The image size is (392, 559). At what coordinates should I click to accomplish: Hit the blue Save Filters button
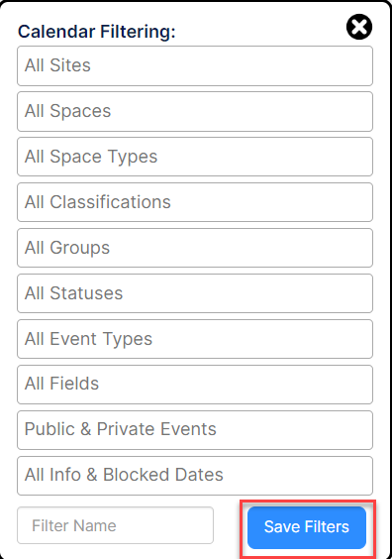point(307,527)
